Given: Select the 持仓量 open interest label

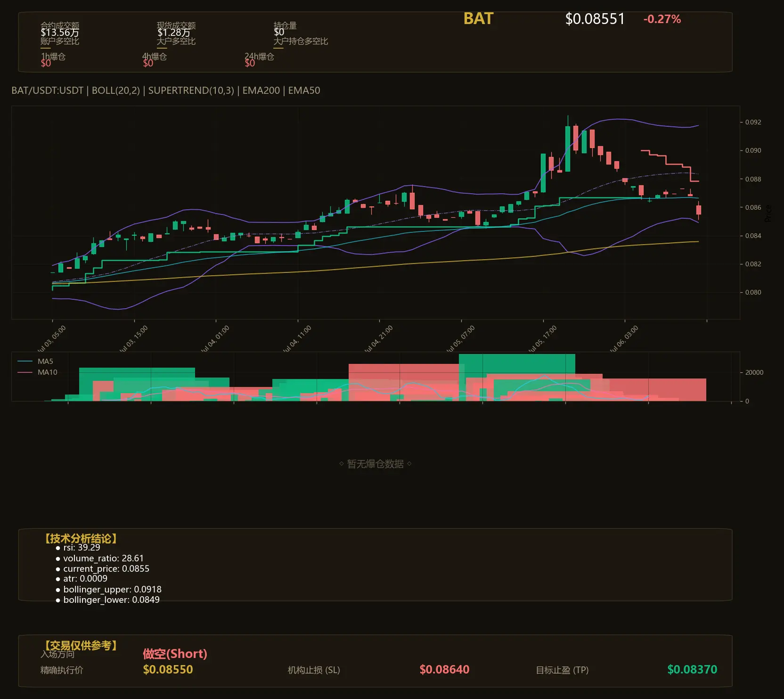Looking at the screenshot, I should [x=285, y=25].
